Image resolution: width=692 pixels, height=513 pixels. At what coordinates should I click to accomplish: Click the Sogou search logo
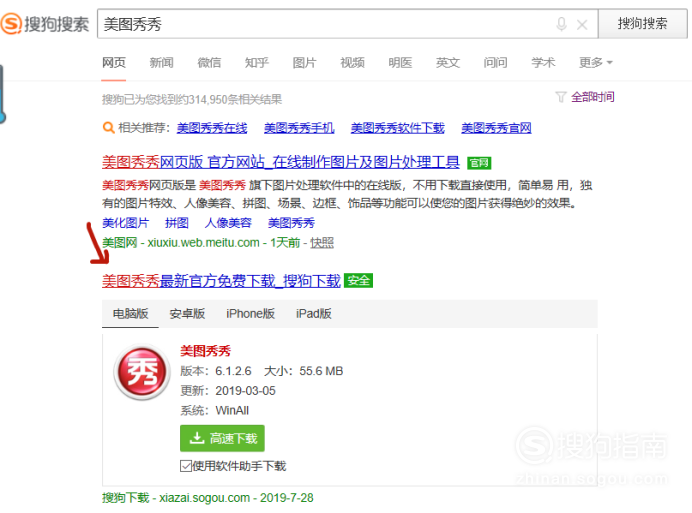45,23
